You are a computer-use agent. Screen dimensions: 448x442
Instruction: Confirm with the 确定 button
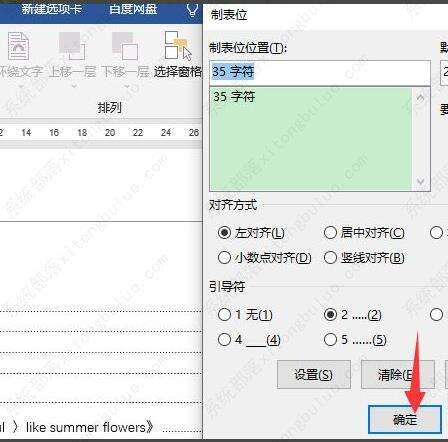tap(405, 419)
